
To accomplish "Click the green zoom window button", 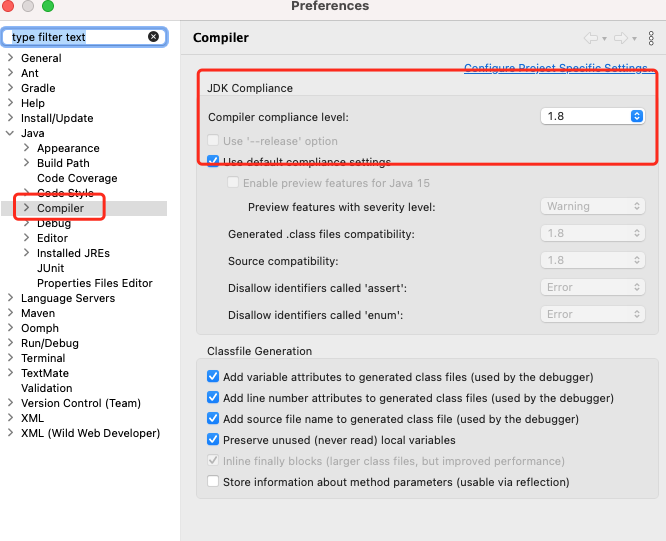I will [x=48, y=6].
